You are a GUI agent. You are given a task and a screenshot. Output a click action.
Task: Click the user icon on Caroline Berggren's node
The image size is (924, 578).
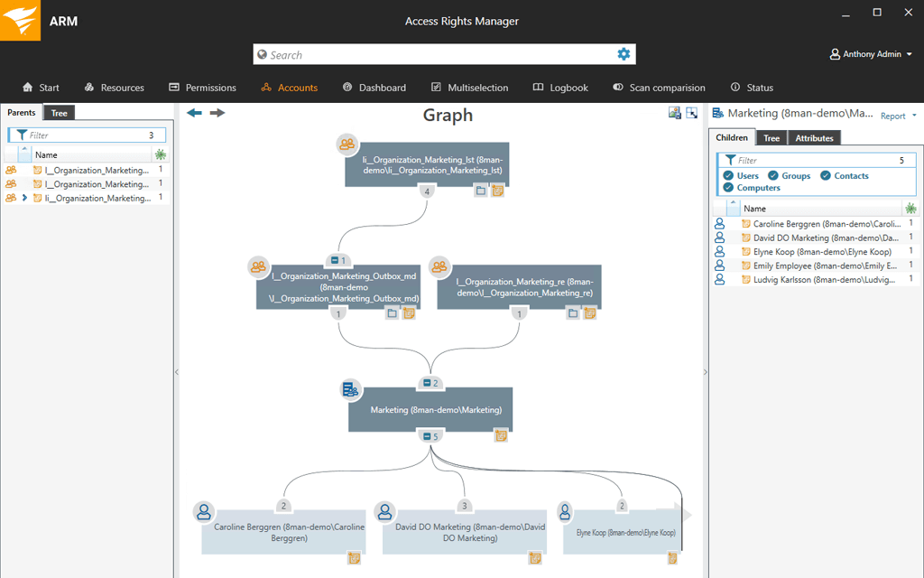point(202,511)
